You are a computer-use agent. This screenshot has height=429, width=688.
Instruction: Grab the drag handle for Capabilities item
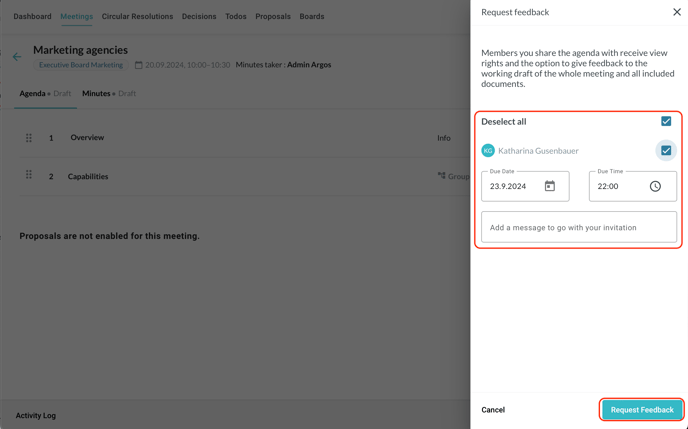[x=29, y=176]
